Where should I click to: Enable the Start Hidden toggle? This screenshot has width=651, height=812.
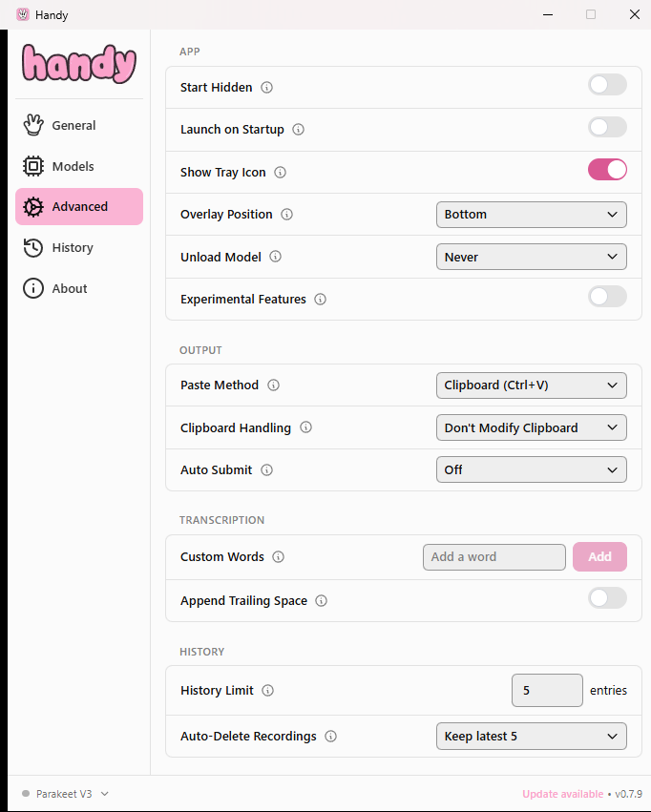tap(607, 85)
